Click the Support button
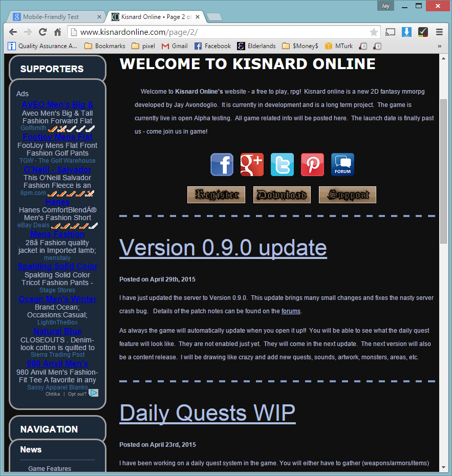This screenshot has width=452, height=476. [348, 194]
